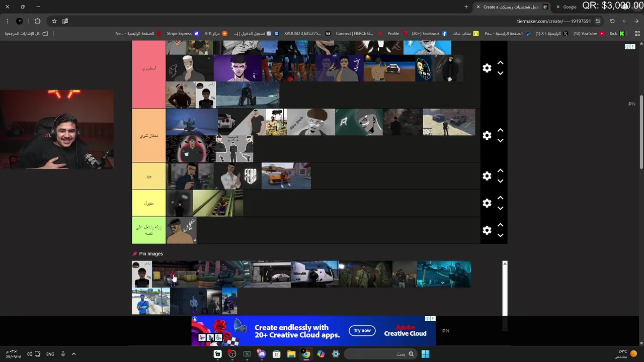The image size is (644, 362).
Task: Move the red أسطوري tier up
Action: pos(500,63)
